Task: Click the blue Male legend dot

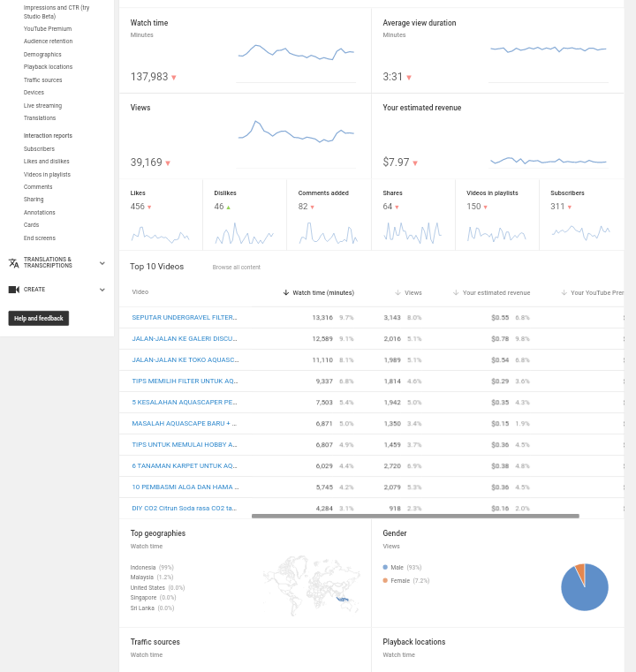Action: click(x=385, y=567)
